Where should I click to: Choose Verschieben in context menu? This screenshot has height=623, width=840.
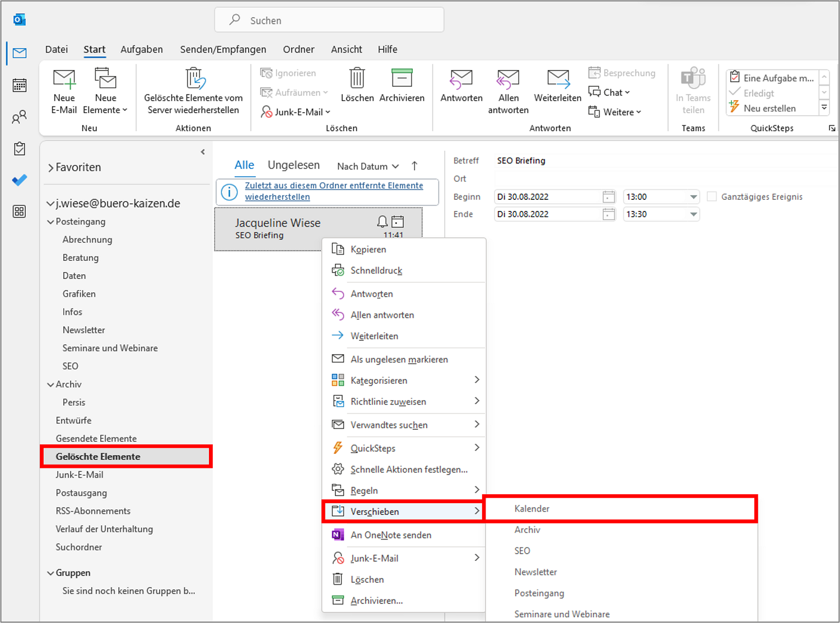404,511
